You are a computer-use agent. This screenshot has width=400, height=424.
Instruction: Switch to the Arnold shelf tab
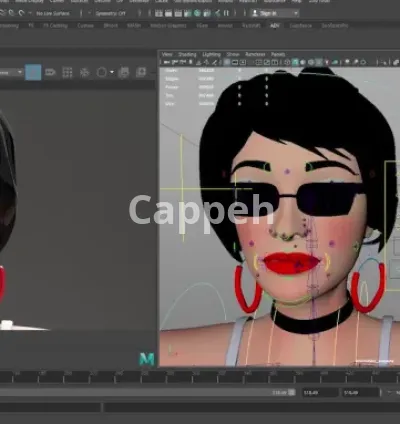pos(225,26)
